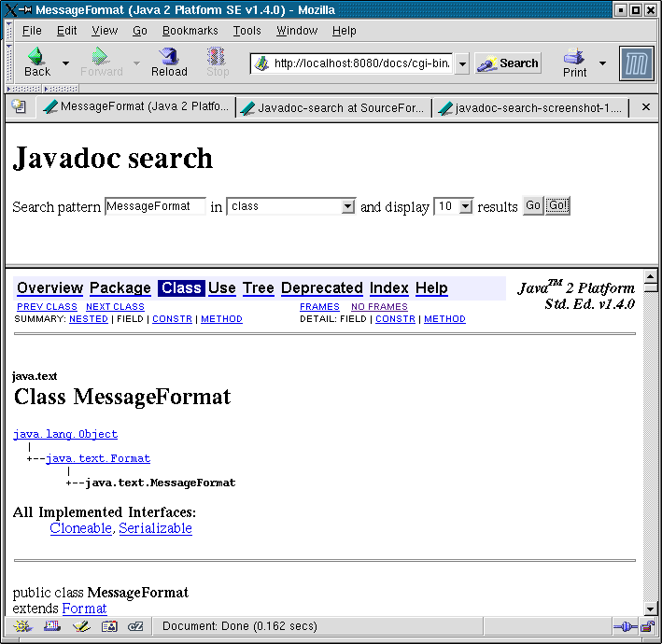Click the toolbar Search button

point(508,63)
